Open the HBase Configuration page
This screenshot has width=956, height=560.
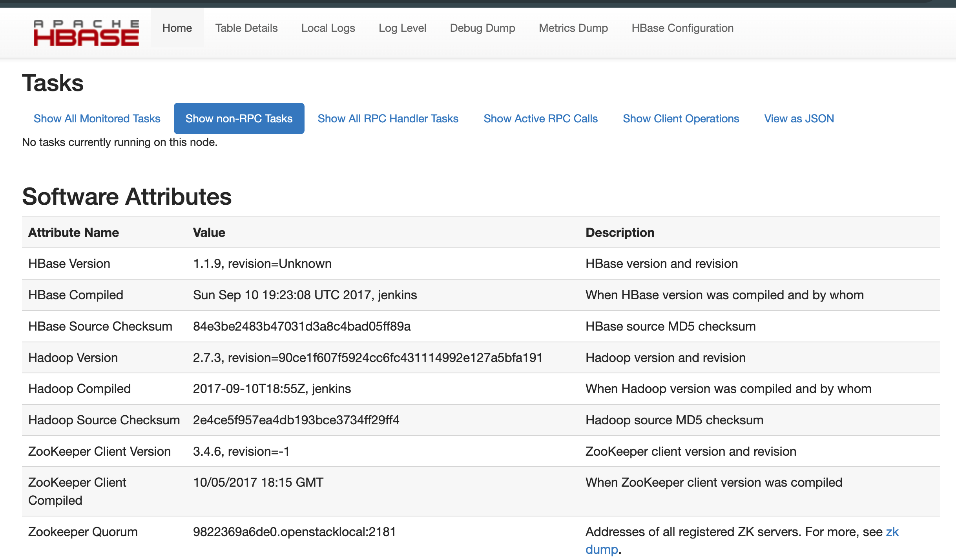coord(682,28)
